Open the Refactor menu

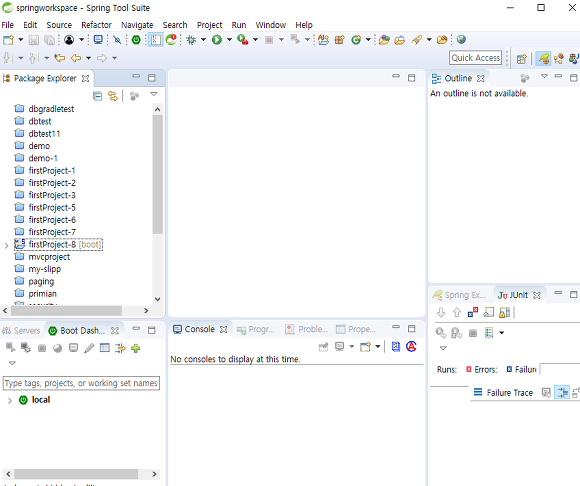(96, 25)
